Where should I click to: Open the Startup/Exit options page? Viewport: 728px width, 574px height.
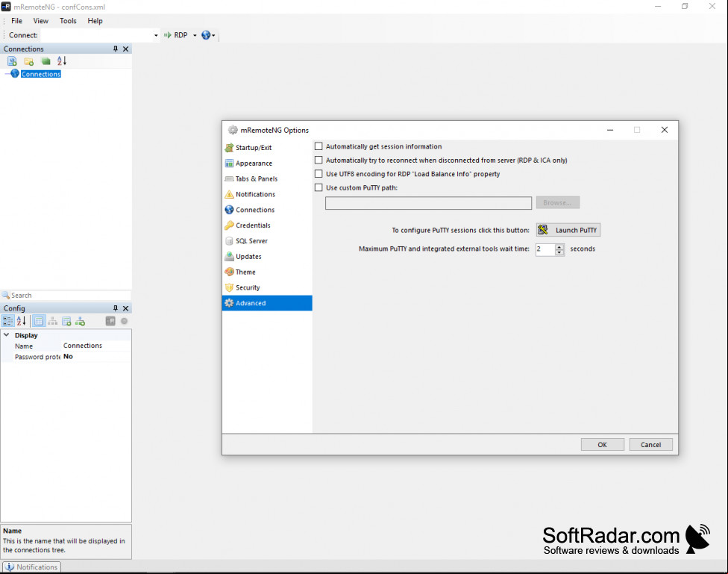pyautogui.click(x=254, y=148)
